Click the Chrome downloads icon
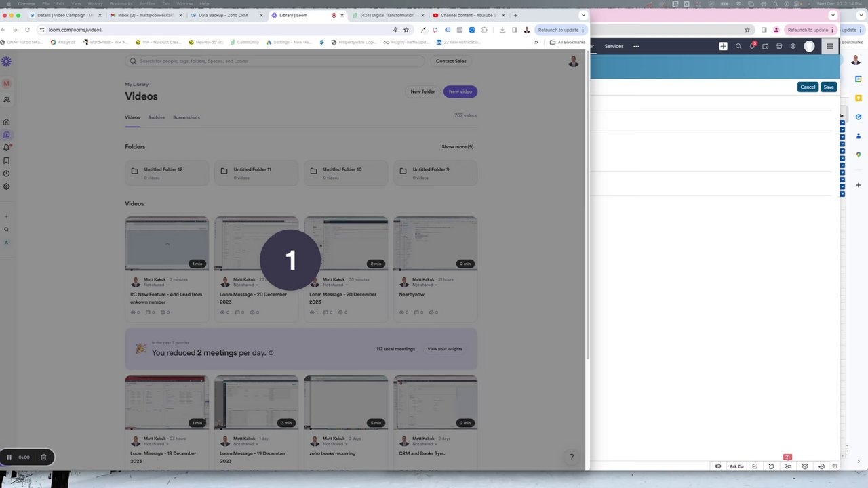This screenshot has width=868, height=488. (x=502, y=30)
